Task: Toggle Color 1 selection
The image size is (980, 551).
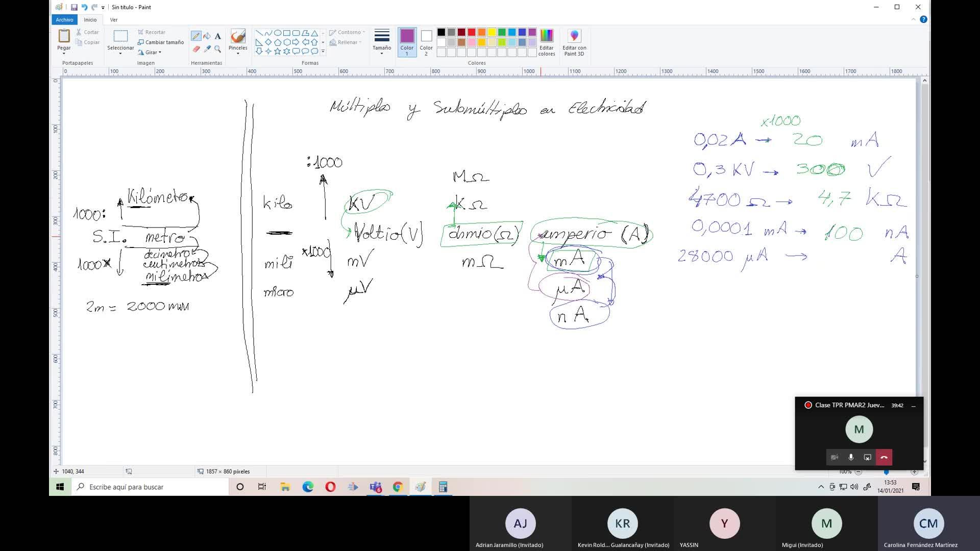Action: pos(407,42)
